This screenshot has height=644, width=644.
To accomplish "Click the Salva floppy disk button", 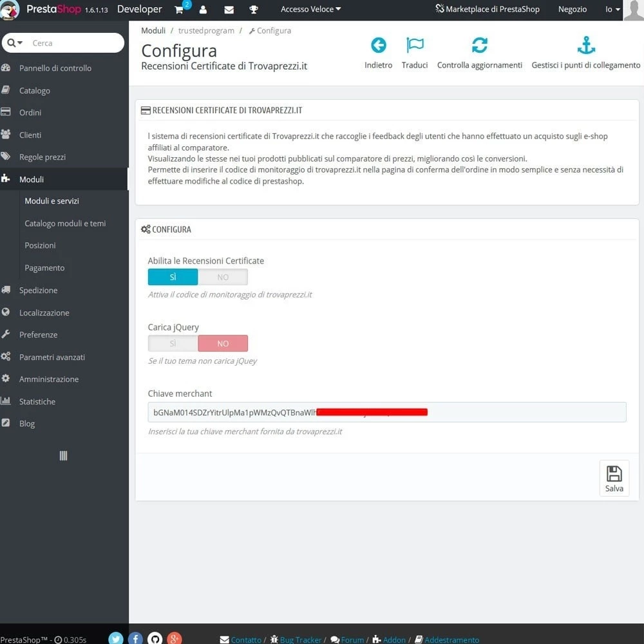I will (x=614, y=478).
